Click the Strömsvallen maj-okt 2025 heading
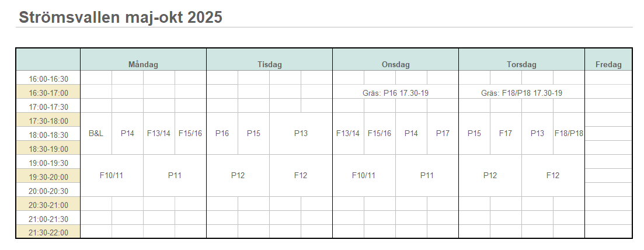The image size is (644, 250). pyautogui.click(x=120, y=17)
